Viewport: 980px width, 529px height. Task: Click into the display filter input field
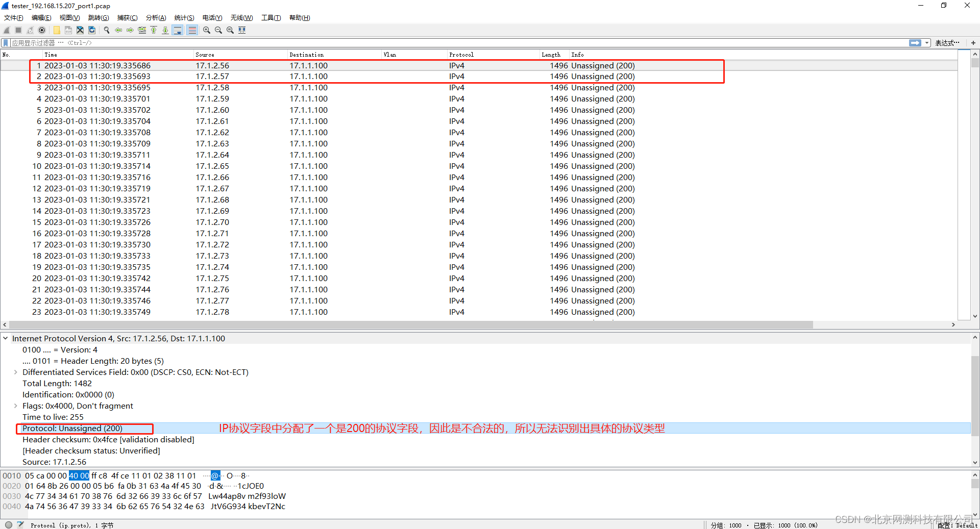click(459, 43)
